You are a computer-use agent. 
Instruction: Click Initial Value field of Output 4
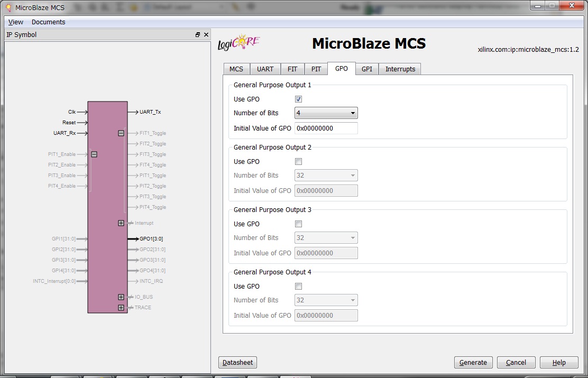(x=326, y=316)
